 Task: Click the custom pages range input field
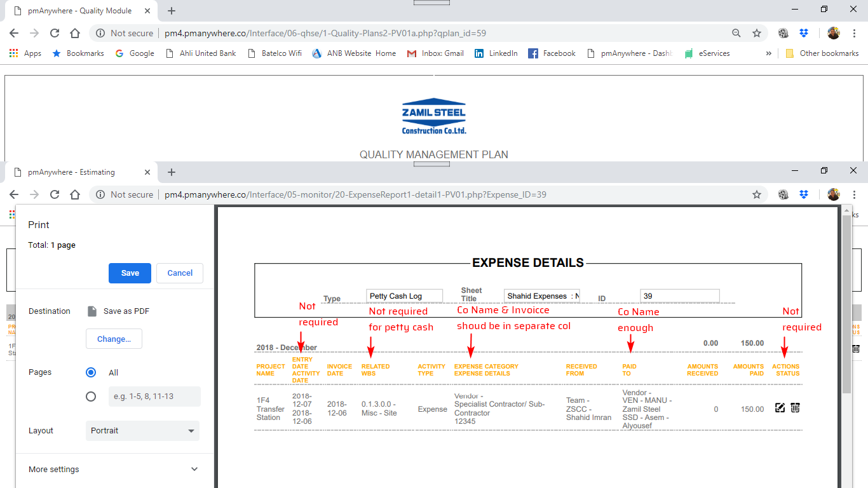pyautogui.click(x=154, y=396)
